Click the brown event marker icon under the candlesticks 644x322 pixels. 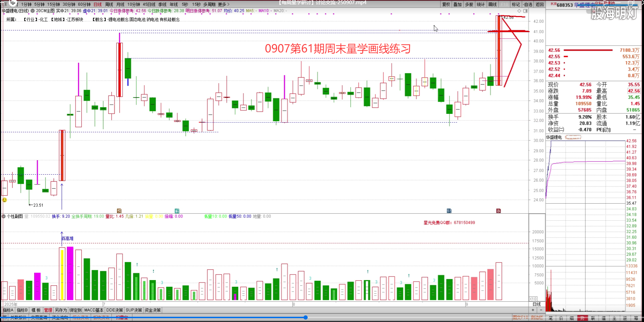119,211
